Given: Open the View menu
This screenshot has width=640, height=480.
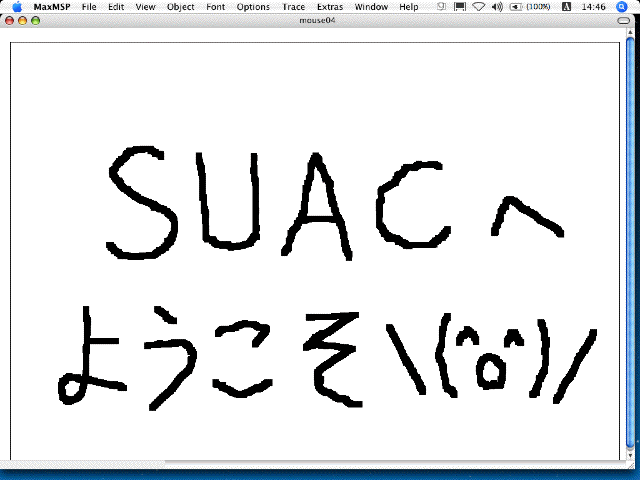Looking at the screenshot, I should (x=145, y=7).
